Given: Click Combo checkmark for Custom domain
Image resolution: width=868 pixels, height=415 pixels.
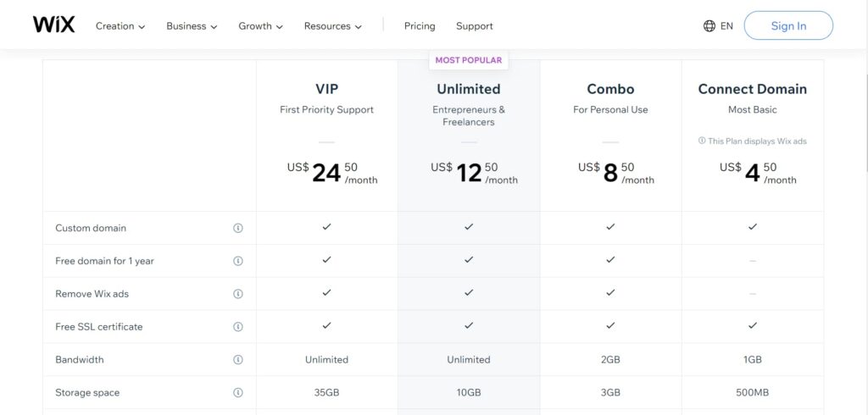Looking at the screenshot, I should click(x=610, y=227).
